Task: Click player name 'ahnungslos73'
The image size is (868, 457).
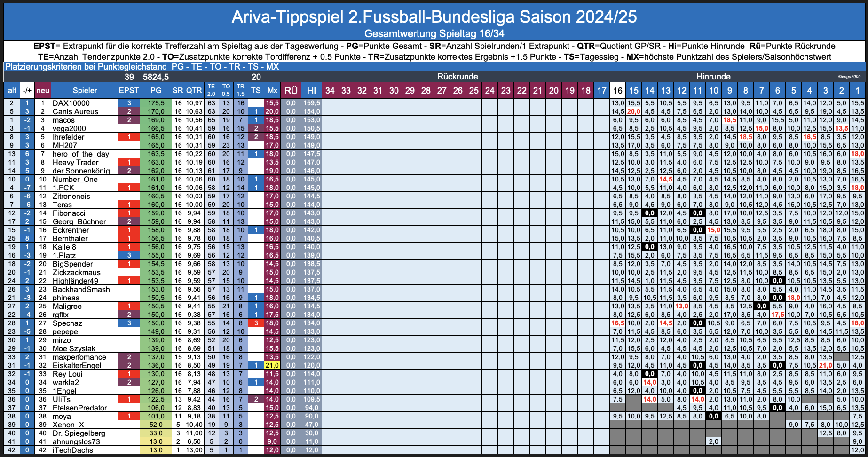Action: click(76, 441)
